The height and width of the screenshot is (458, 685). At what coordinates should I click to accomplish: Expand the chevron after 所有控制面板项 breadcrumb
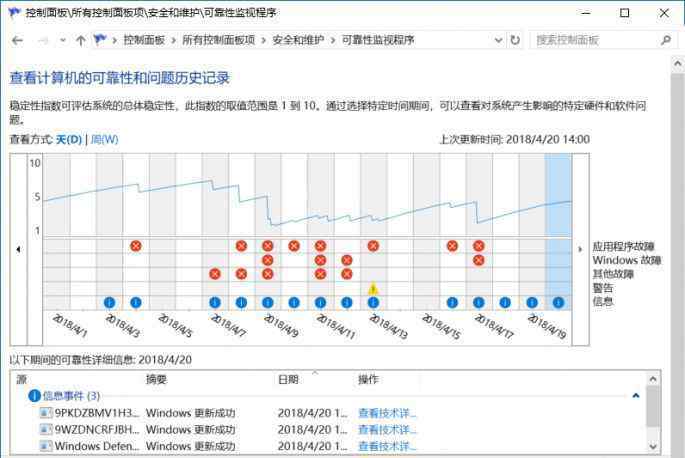(263, 41)
